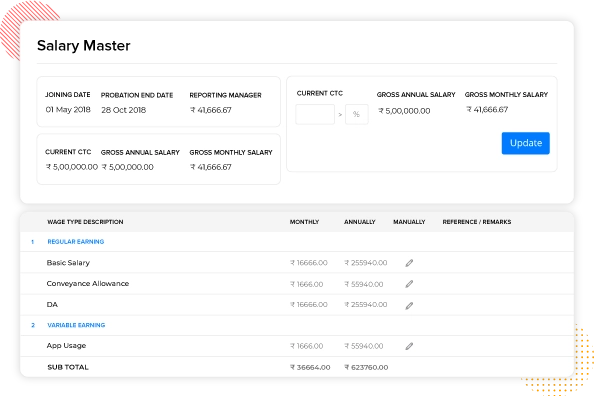This screenshot has height=396, width=594.
Task: Click the Reporting Manager label
Action: [225, 95]
